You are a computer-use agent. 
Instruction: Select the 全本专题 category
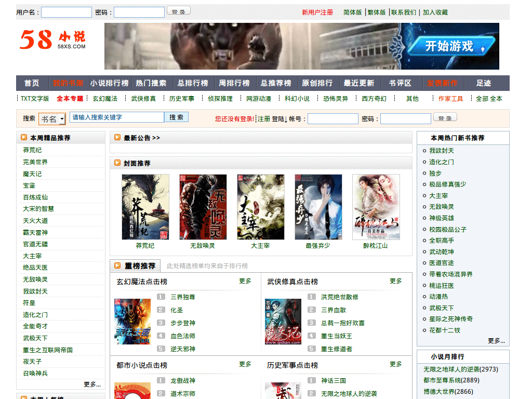point(70,99)
